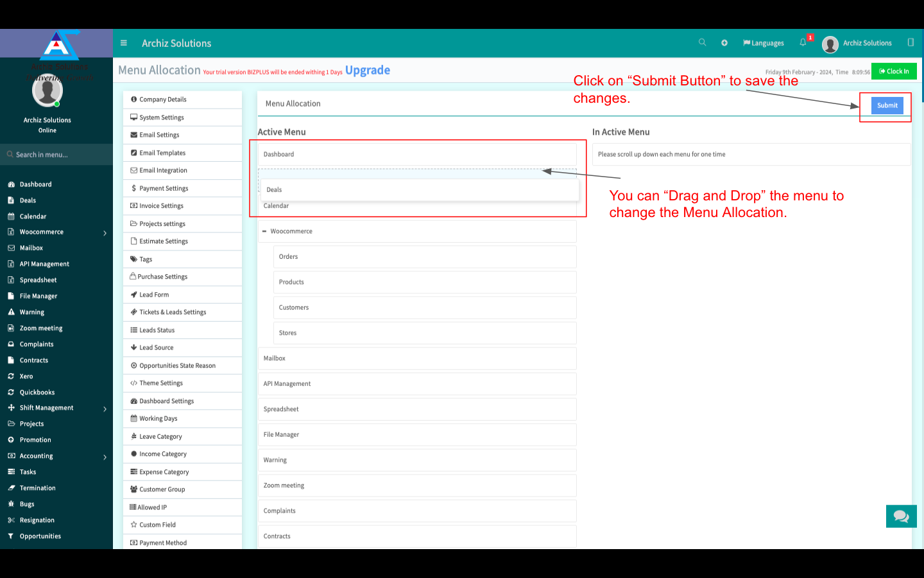Open the chat support bubble icon
Screen dimensions: 924x578
[901, 516]
